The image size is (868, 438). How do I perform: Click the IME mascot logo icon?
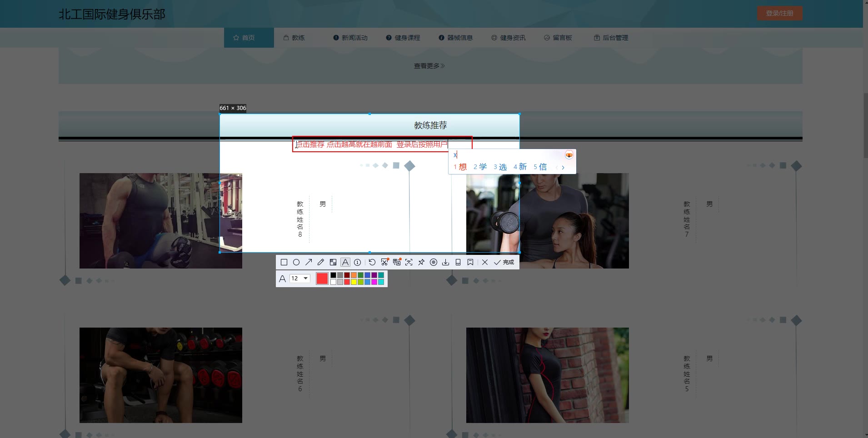(x=569, y=155)
